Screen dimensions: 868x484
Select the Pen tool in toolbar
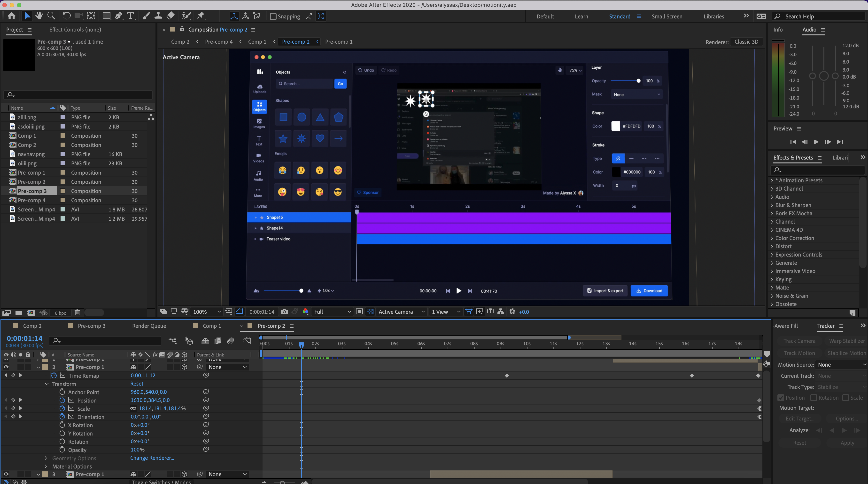(119, 16)
